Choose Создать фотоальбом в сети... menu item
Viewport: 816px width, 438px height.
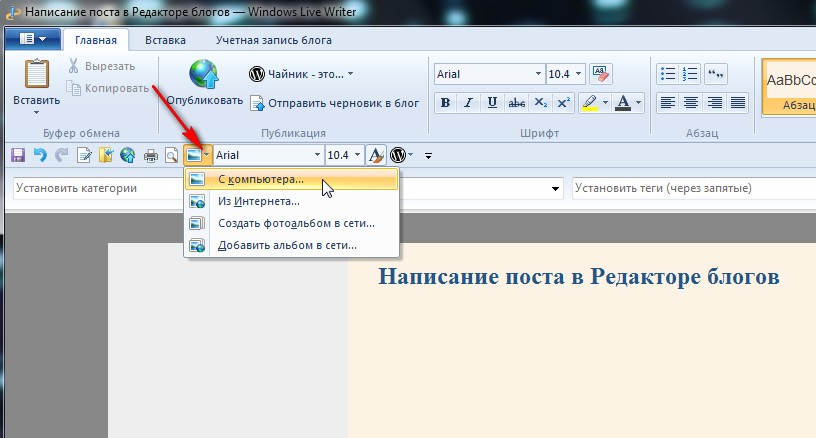point(292,223)
